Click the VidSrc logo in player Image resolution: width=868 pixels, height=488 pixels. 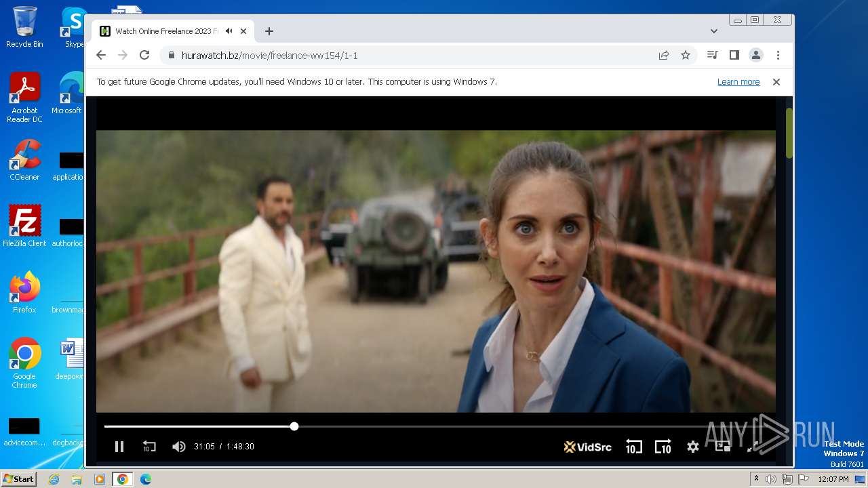[x=587, y=447]
